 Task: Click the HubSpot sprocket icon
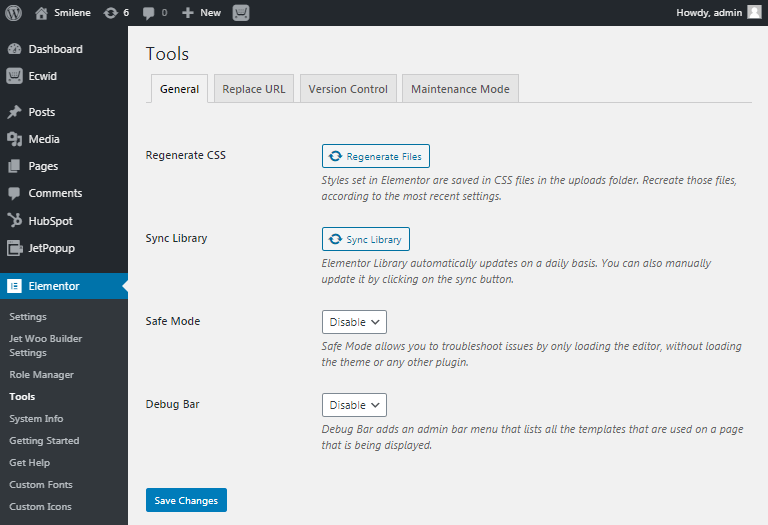click(15, 220)
